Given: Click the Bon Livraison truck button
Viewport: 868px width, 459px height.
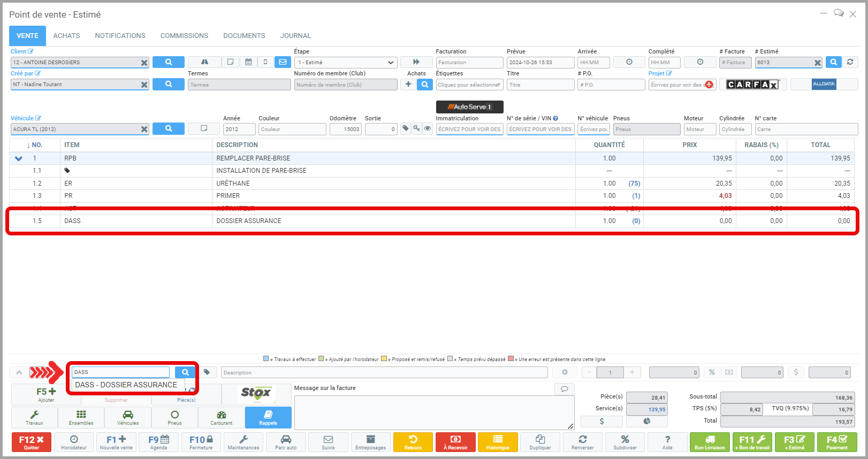Looking at the screenshot, I should (x=710, y=442).
